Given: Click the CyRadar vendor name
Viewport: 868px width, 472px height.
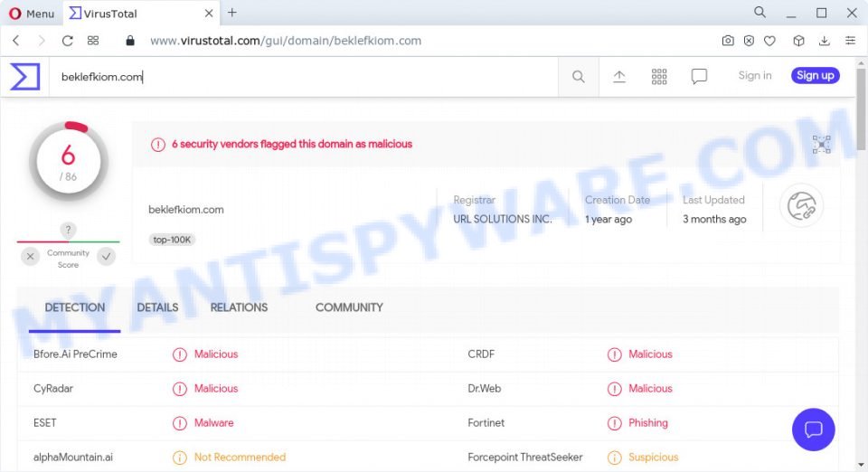Looking at the screenshot, I should pos(53,389).
